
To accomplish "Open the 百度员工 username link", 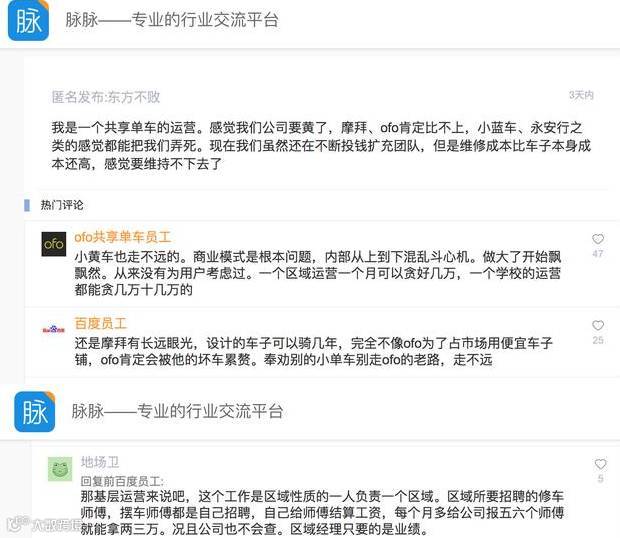I will click(101, 323).
